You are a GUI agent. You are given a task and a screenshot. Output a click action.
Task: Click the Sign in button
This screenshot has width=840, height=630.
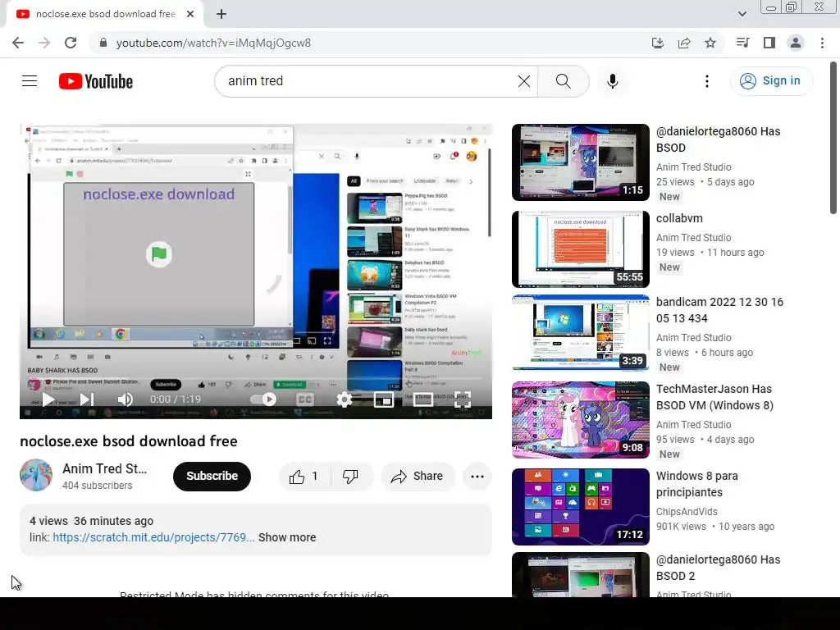[771, 81]
